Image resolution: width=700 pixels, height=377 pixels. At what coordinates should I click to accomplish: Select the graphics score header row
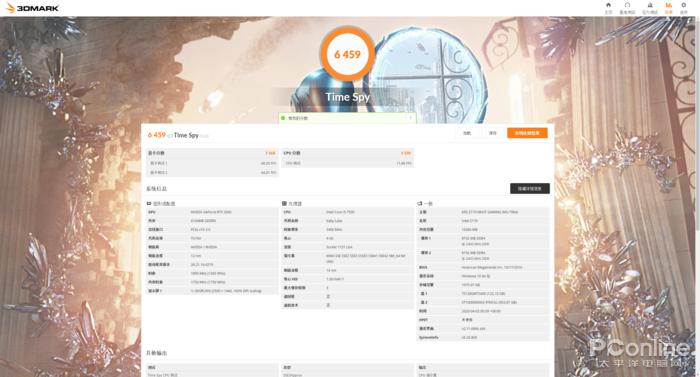point(212,153)
